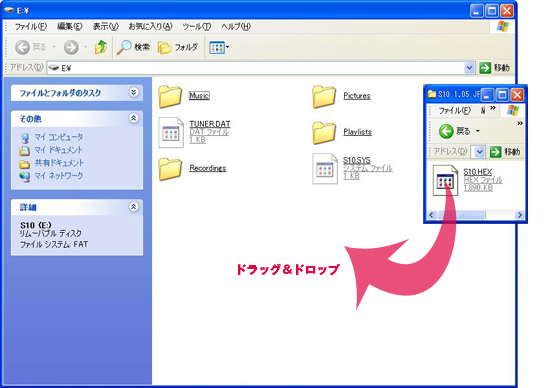
Task: Open the Recordings folder icon
Action: pyautogui.click(x=170, y=169)
